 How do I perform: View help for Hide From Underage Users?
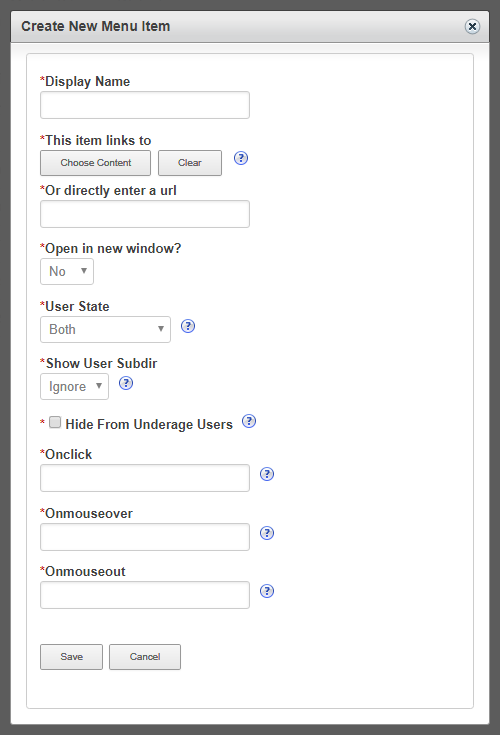tap(249, 421)
